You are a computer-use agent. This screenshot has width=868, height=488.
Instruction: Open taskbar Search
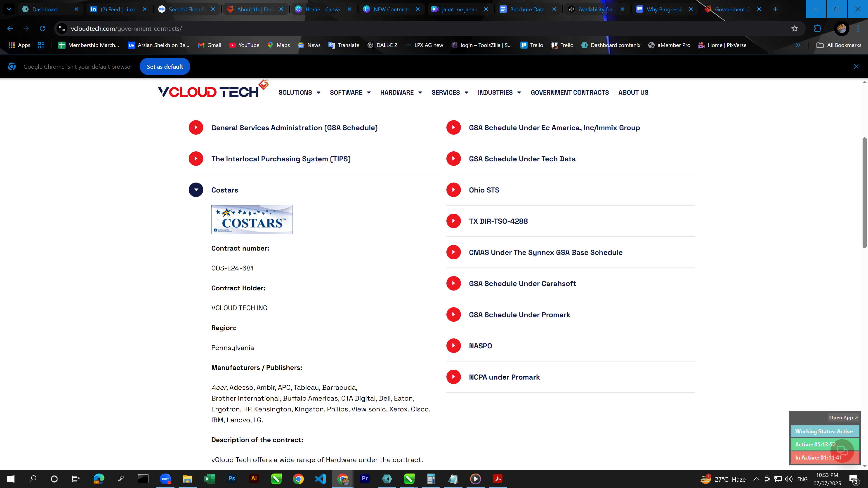pos(32,479)
